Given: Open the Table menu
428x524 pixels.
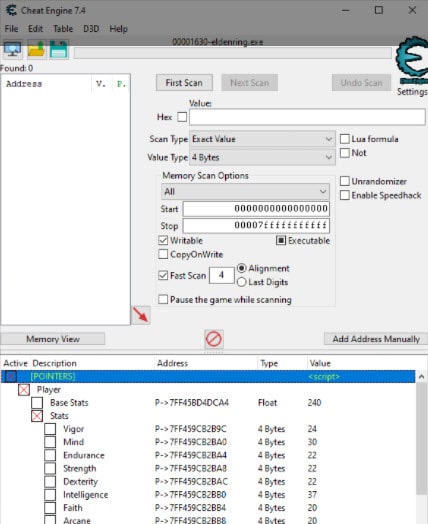Looking at the screenshot, I should (63, 29).
